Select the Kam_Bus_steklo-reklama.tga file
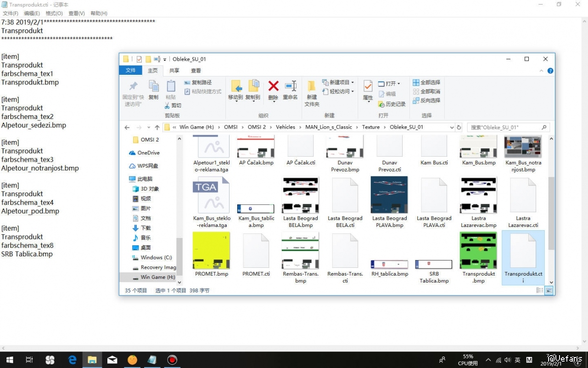Viewport: 588px width, 368px height. (211, 202)
